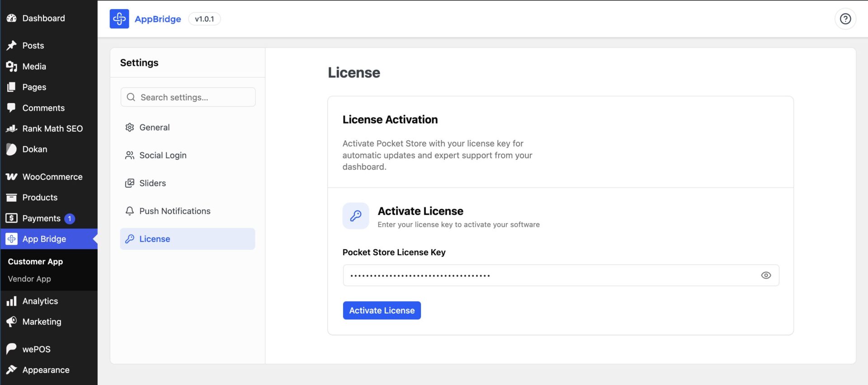
Task: Click the v1.0.1 version badge
Action: coord(204,19)
